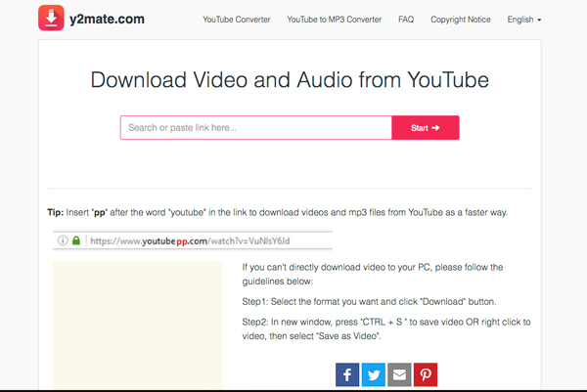Share the page on Facebook

coord(347,374)
